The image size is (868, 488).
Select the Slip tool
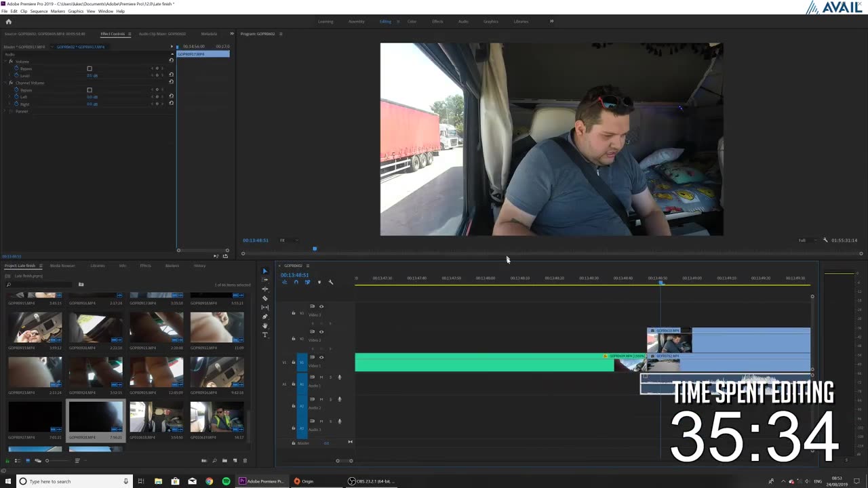[265, 307]
